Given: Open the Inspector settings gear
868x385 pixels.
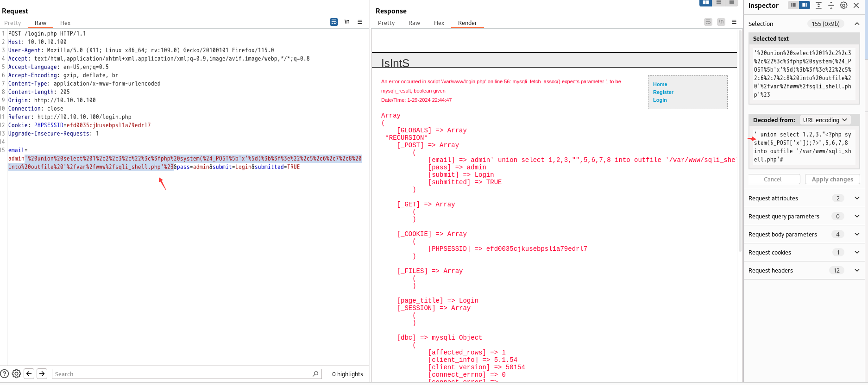Looking at the screenshot, I should click(x=844, y=5).
